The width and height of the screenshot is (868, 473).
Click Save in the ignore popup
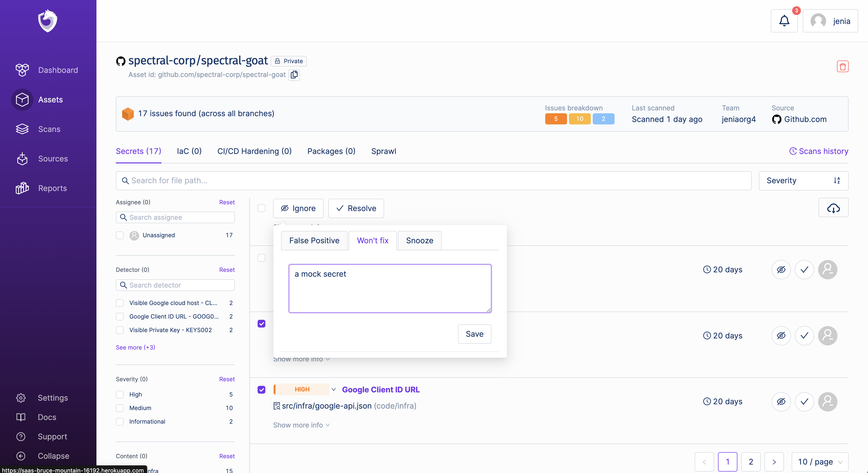[x=474, y=334]
